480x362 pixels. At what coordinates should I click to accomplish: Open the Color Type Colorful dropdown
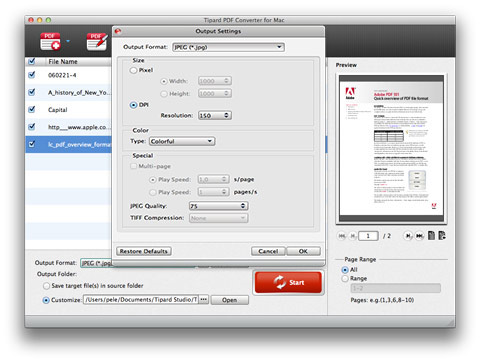(182, 141)
